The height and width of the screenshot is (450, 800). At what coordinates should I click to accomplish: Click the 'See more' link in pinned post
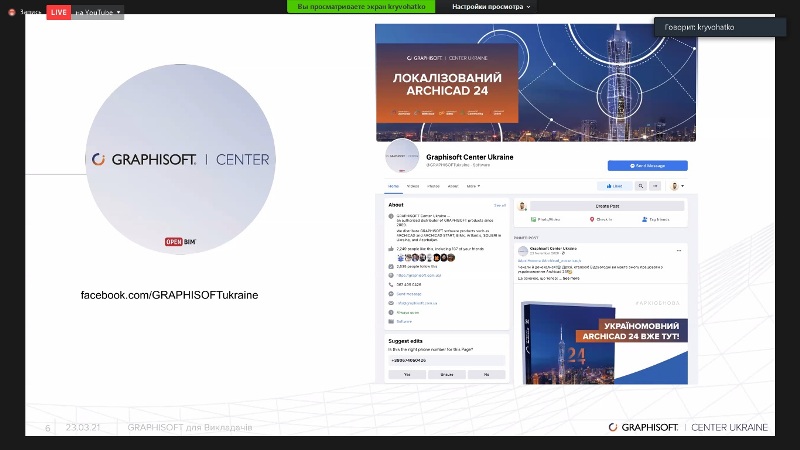coord(571,279)
